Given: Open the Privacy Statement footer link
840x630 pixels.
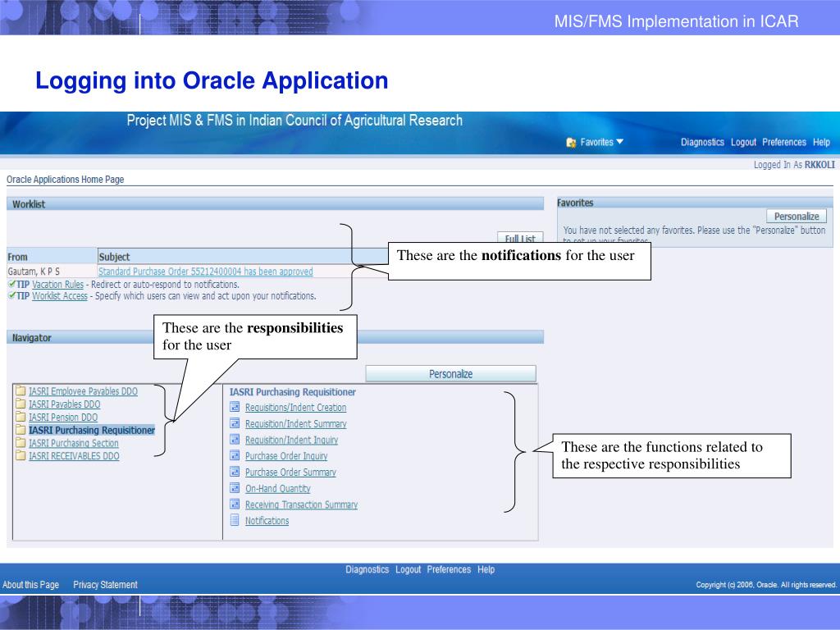Looking at the screenshot, I should click(x=105, y=584).
